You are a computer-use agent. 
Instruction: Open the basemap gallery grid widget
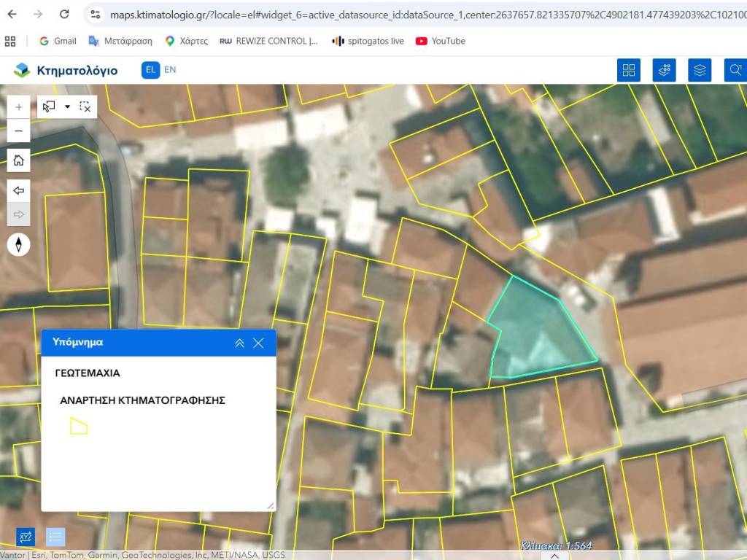pos(628,70)
